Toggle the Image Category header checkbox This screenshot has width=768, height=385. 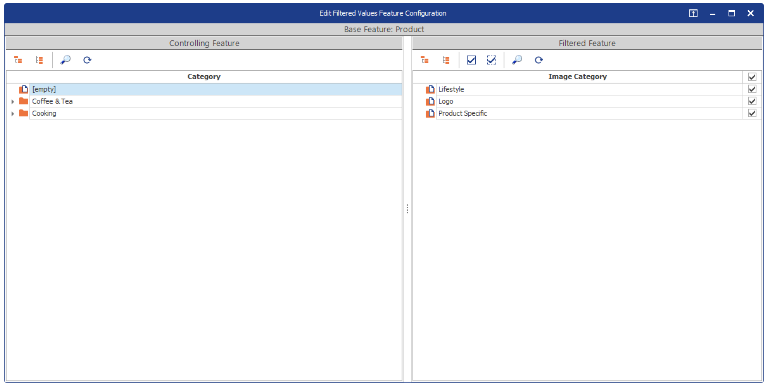(x=752, y=77)
